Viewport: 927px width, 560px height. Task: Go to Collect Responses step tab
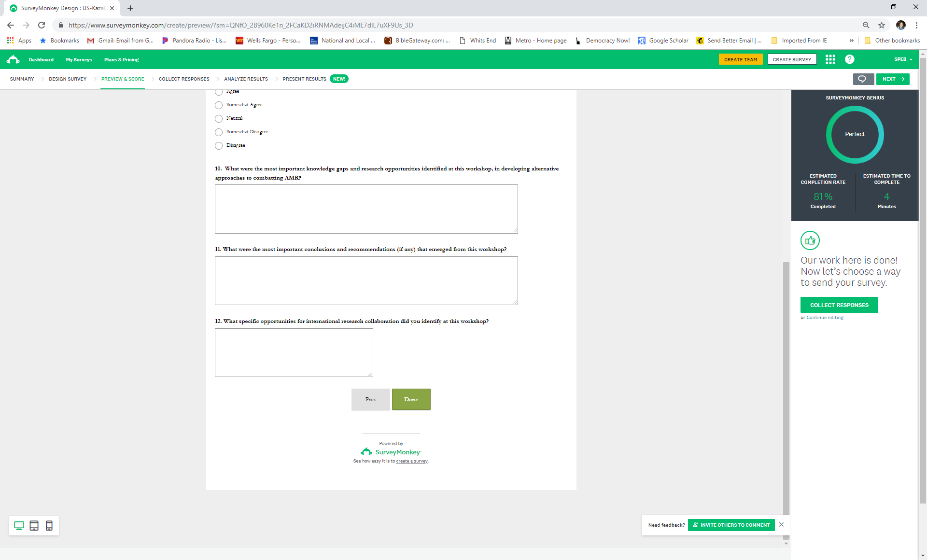pyautogui.click(x=184, y=79)
